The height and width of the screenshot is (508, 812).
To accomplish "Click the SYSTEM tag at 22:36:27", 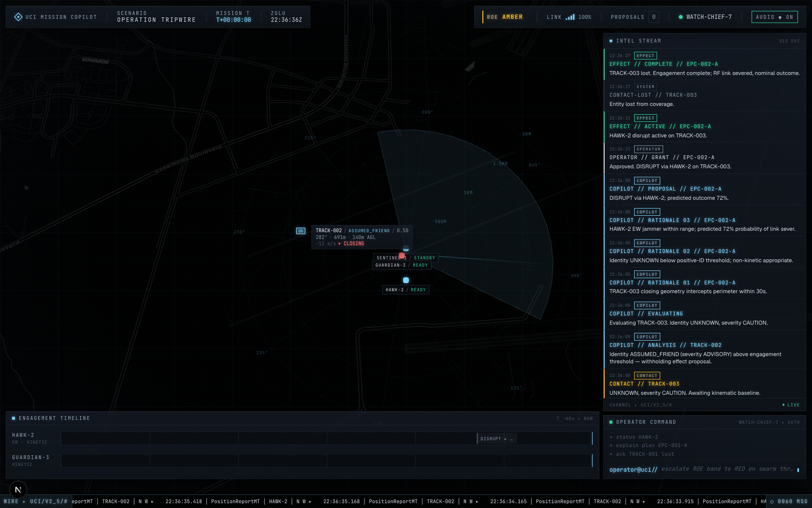I will [x=645, y=87].
